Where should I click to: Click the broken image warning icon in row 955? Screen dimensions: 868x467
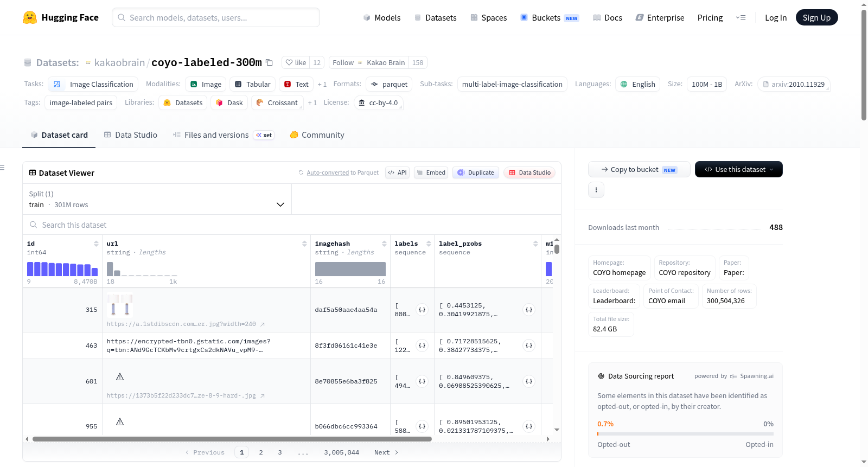click(x=120, y=421)
